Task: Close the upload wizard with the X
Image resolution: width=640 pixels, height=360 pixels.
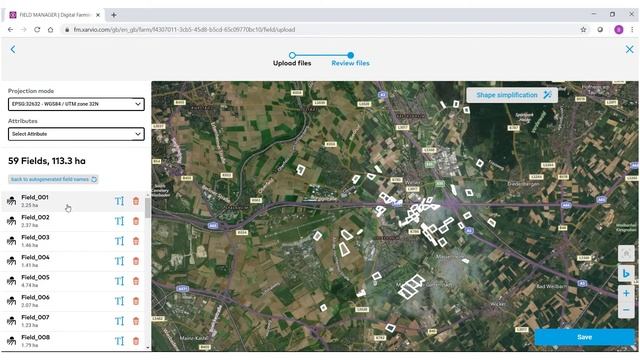Action: pyautogui.click(x=629, y=49)
